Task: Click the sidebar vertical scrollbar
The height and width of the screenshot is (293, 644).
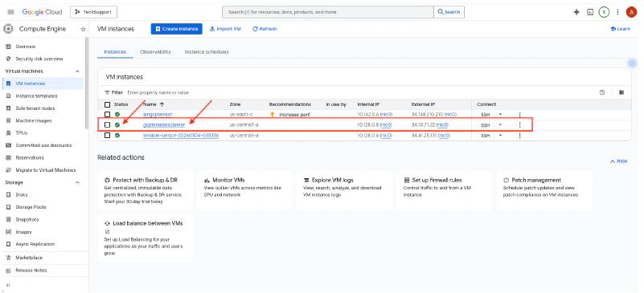Action: click(86, 84)
